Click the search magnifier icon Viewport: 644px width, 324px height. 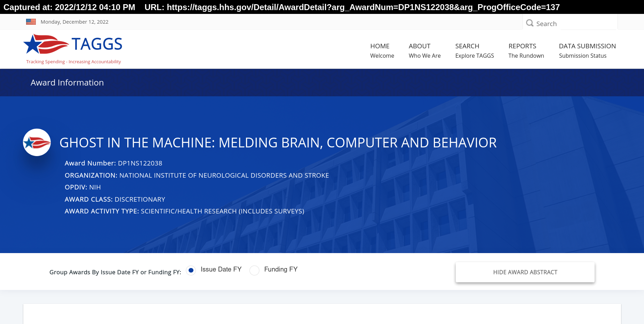(x=530, y=23)
